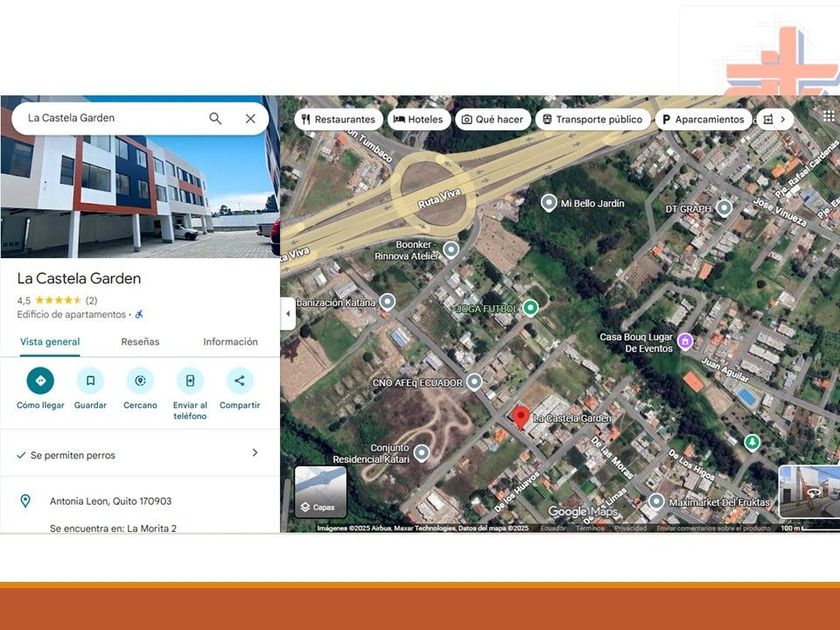The image size is (840, 630).
Task: Switch to the Vista general tab
Action: pyautogui.click(x=50, y=342)
